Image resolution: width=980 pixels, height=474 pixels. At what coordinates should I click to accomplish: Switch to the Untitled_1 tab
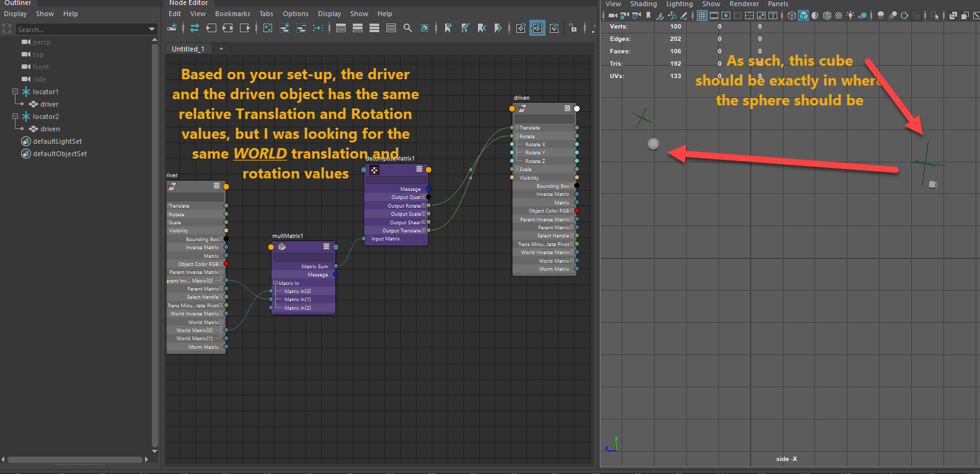(188, 49)
